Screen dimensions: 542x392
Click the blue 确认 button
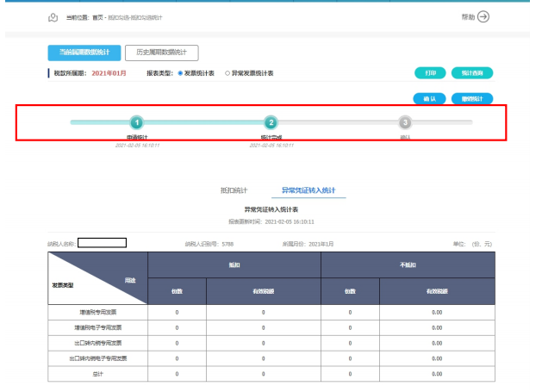pos(429,99)
